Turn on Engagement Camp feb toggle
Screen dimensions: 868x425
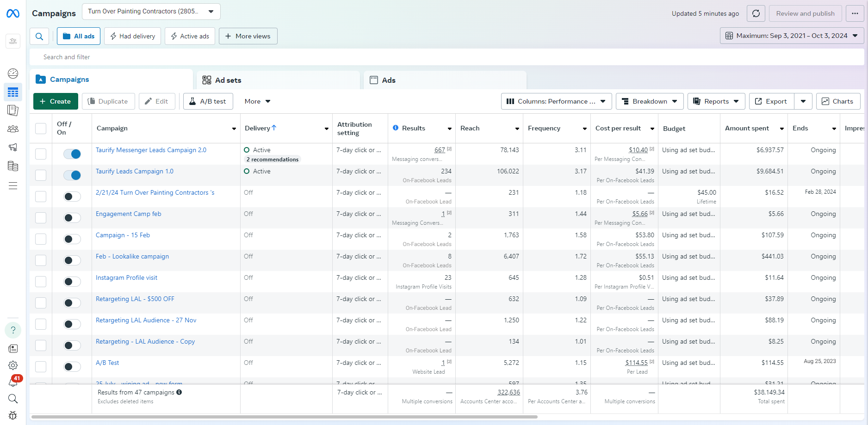coord(72,218)
